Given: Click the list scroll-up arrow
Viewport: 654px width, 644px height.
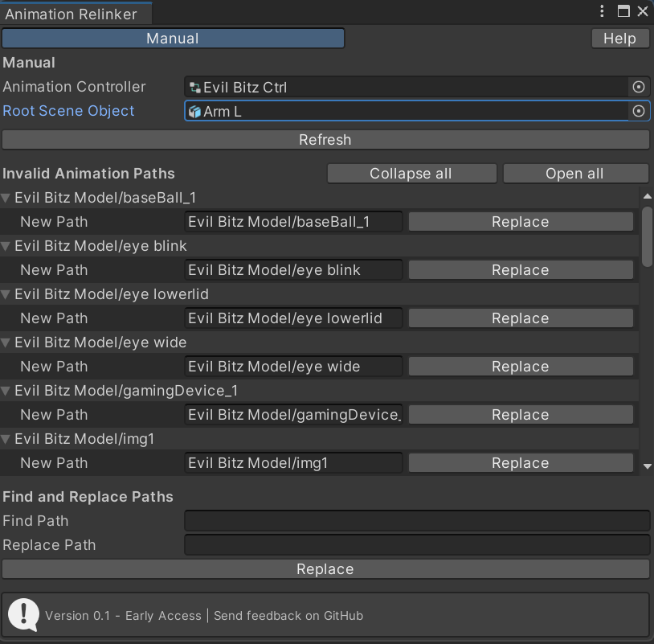Looking at the screenshot, I should tap(647, 196).
